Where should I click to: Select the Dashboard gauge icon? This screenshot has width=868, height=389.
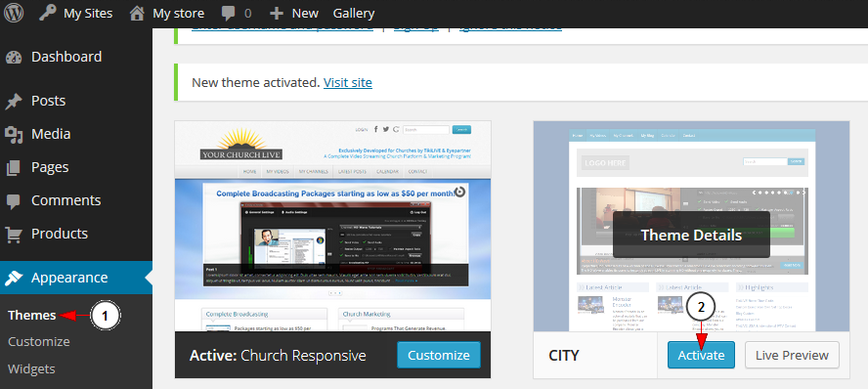coord(14,57)
